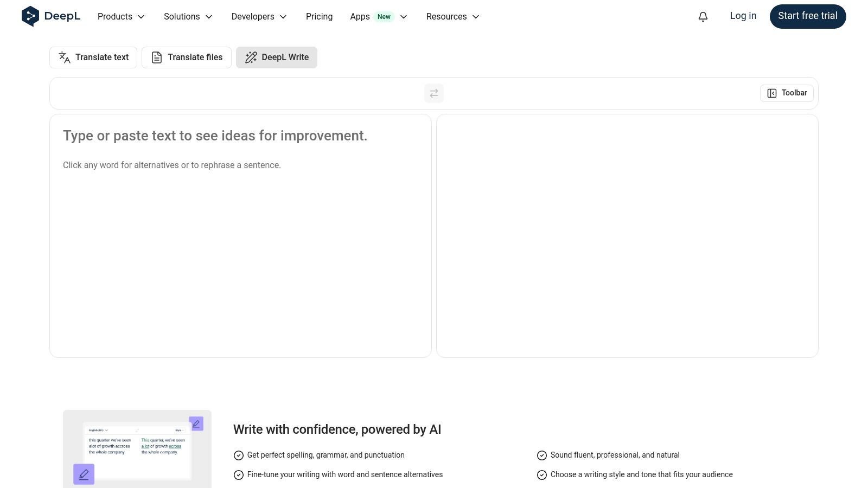Viewport: 868px width, 488px height.
Task: Click the Translate files document icon
Action: point(157,57)
